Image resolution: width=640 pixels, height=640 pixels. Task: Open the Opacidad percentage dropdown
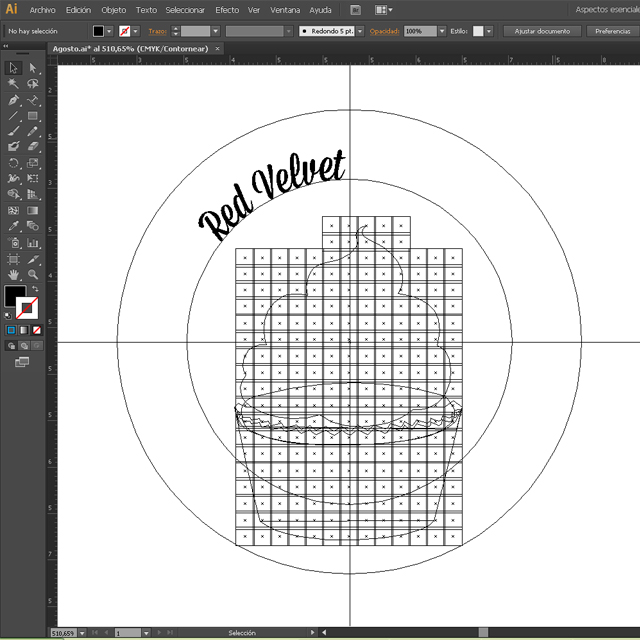click(x=442, y=31)
